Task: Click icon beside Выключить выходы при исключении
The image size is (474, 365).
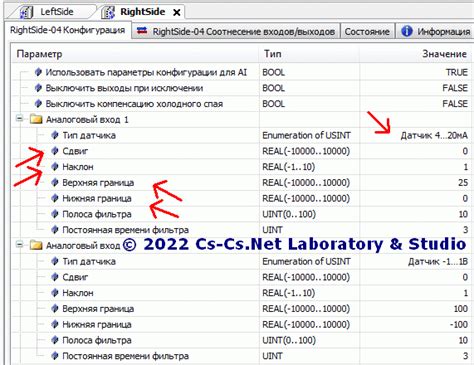Action: (x=38, y=88)
